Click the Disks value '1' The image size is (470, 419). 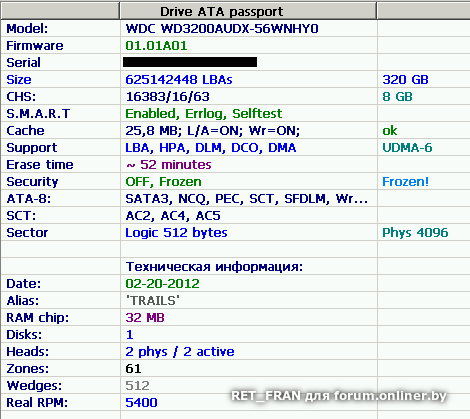pos(130,335)
